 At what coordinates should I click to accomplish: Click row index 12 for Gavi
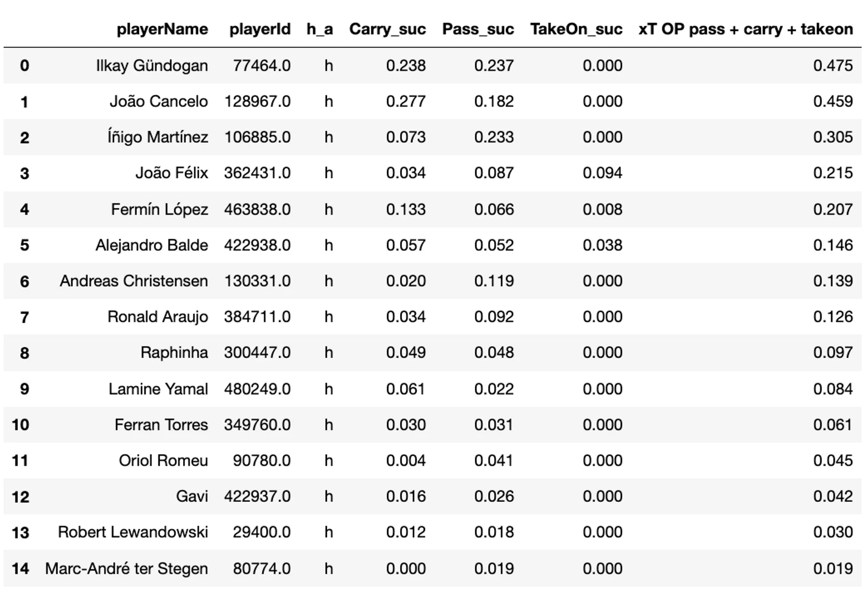20,497
